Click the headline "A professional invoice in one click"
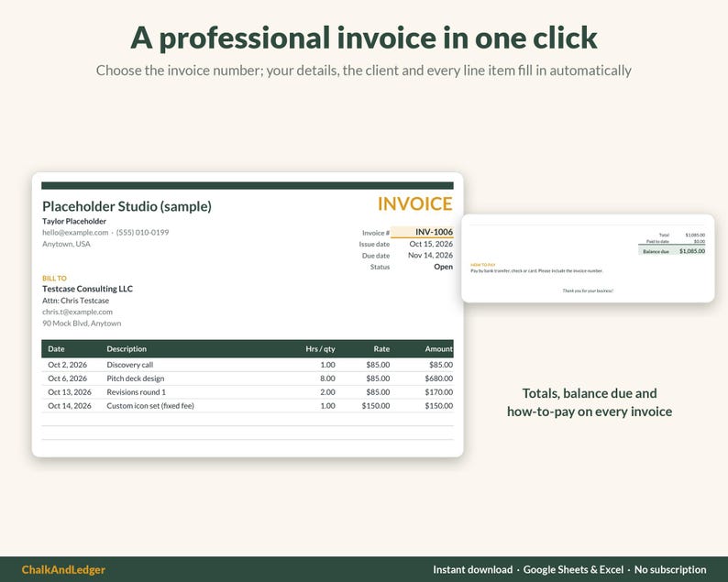 363,38
